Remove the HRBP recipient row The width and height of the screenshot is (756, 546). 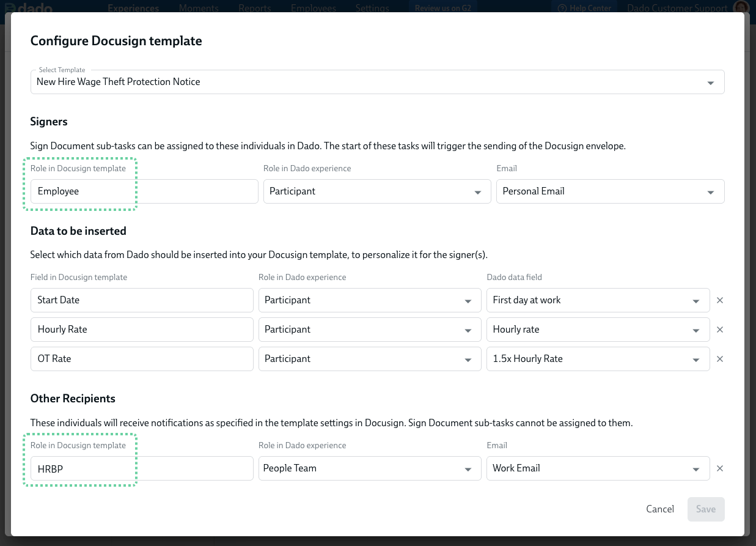coord(720,468)
